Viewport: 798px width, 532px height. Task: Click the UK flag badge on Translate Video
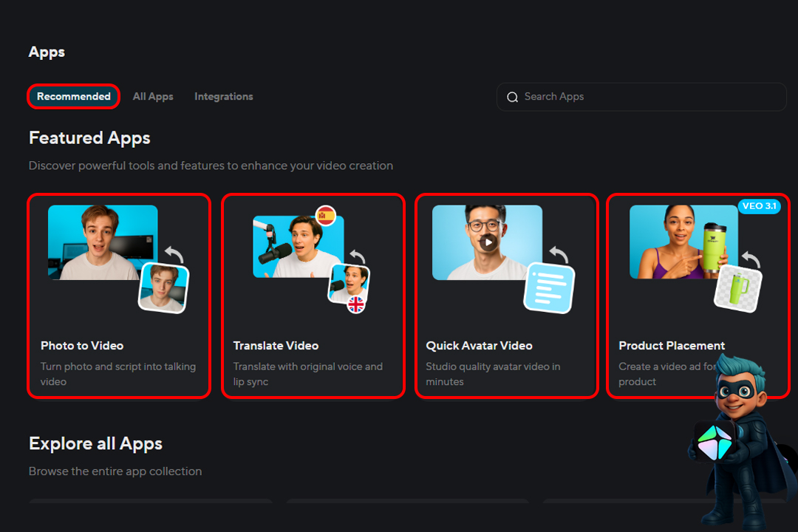[356, 304]
